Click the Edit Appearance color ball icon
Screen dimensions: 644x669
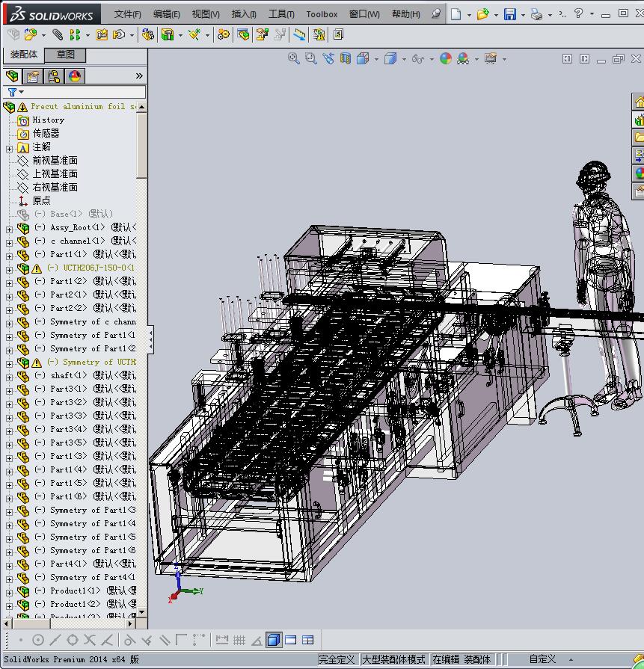tap(446, 58)
